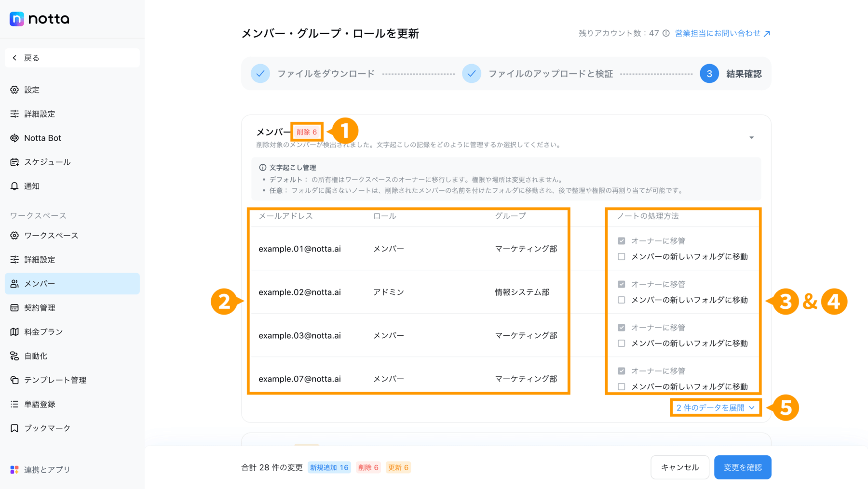This screenshot has width=868, height=489.
Task: Click the gear icon beside ワークスペース item
Action: tap(14, 235)
